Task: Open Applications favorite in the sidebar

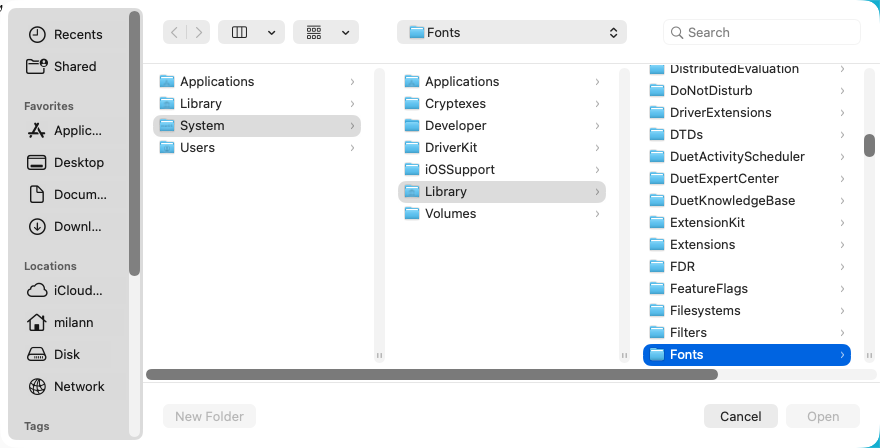Action: click(65, 130)
